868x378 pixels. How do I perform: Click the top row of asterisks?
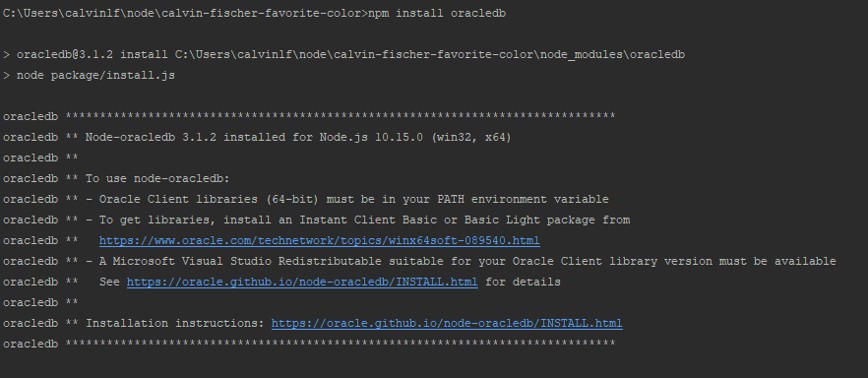click(x=341, y=116)
